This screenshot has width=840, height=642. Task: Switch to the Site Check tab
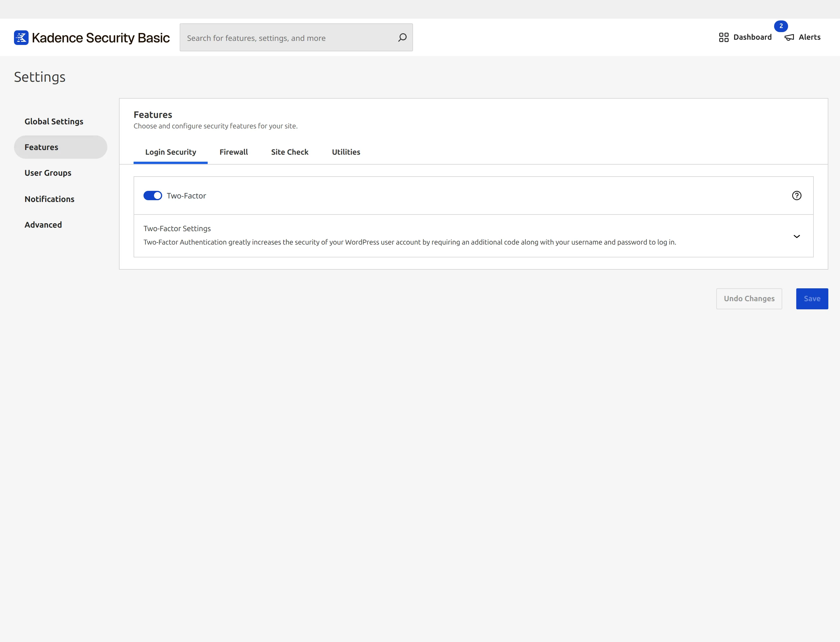[290, 152]
